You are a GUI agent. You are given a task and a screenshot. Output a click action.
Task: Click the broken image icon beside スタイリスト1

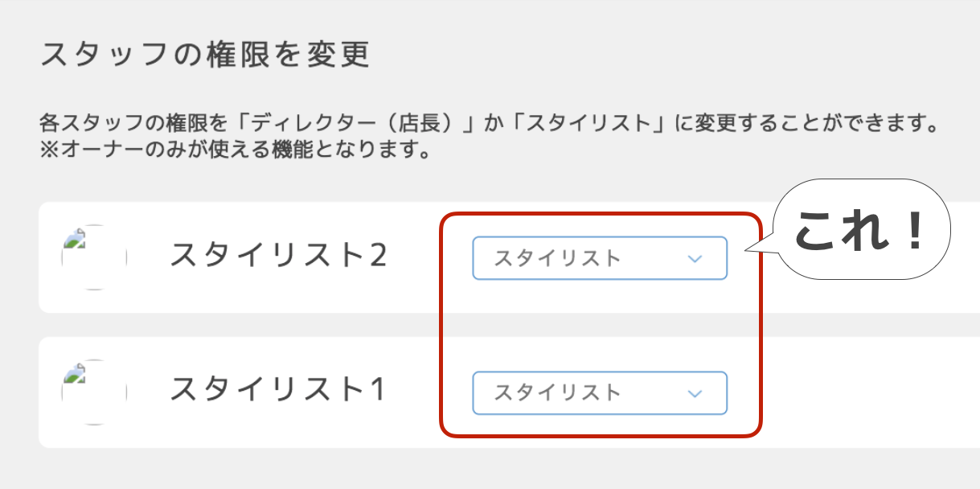point(75,372)
